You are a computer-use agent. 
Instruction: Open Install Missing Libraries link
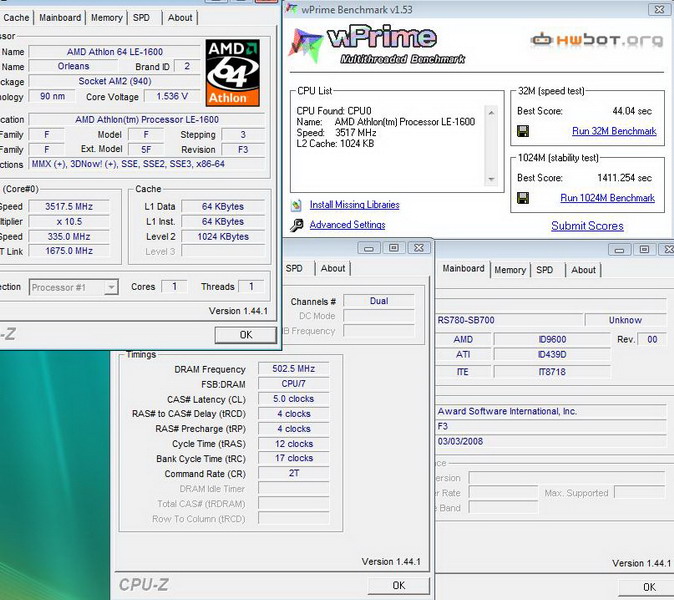click(x=355, y=205)
